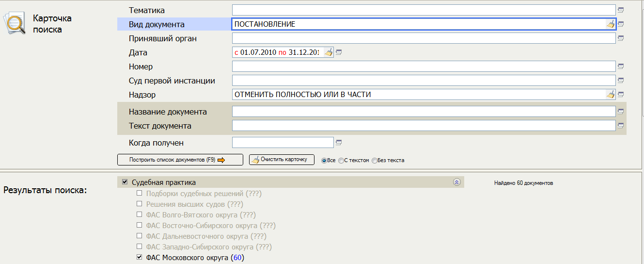Open the selection list icon for Надзор
Viewport: 644px width, 264px height.
621,95
